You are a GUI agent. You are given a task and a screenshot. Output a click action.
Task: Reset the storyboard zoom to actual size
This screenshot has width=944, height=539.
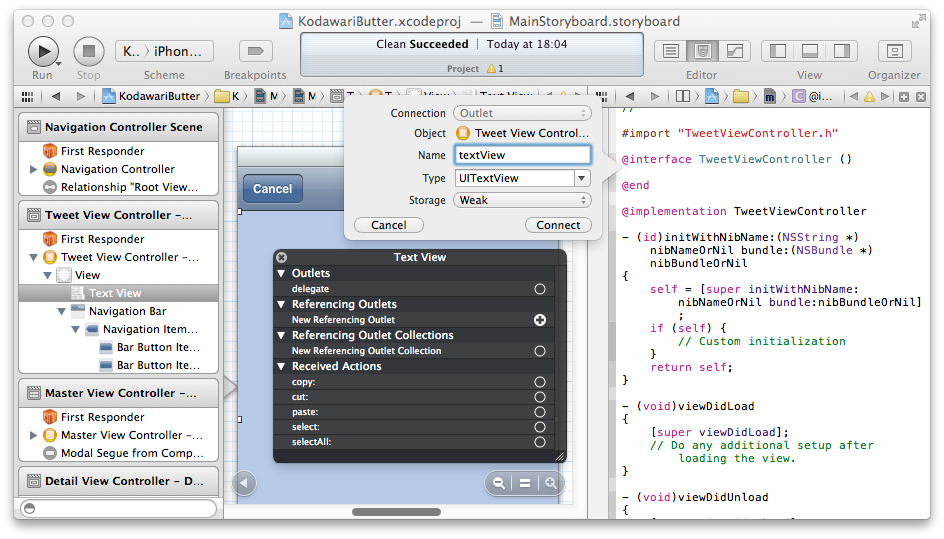coord(525,483)
